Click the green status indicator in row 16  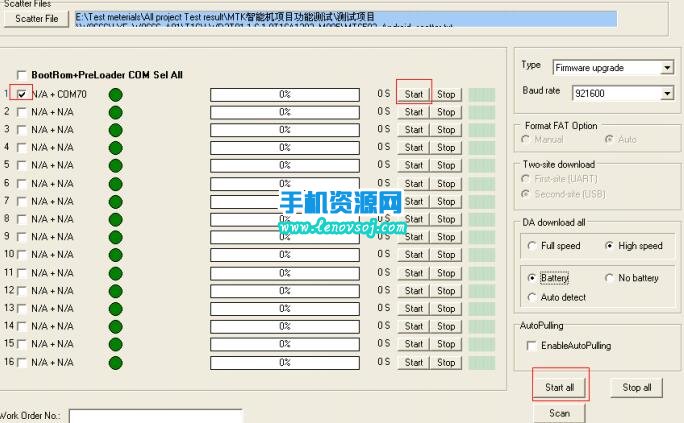click(x=116, y=362)
